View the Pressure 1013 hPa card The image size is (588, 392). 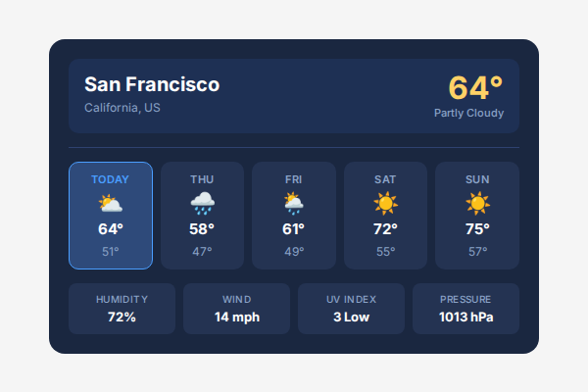pyautogui.click(x=465, y=309)
